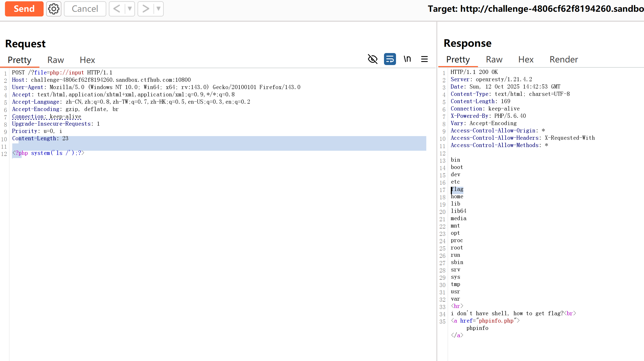Switch to the Response Raw tab
Screen dimensions: 644x361
point(494,60)
